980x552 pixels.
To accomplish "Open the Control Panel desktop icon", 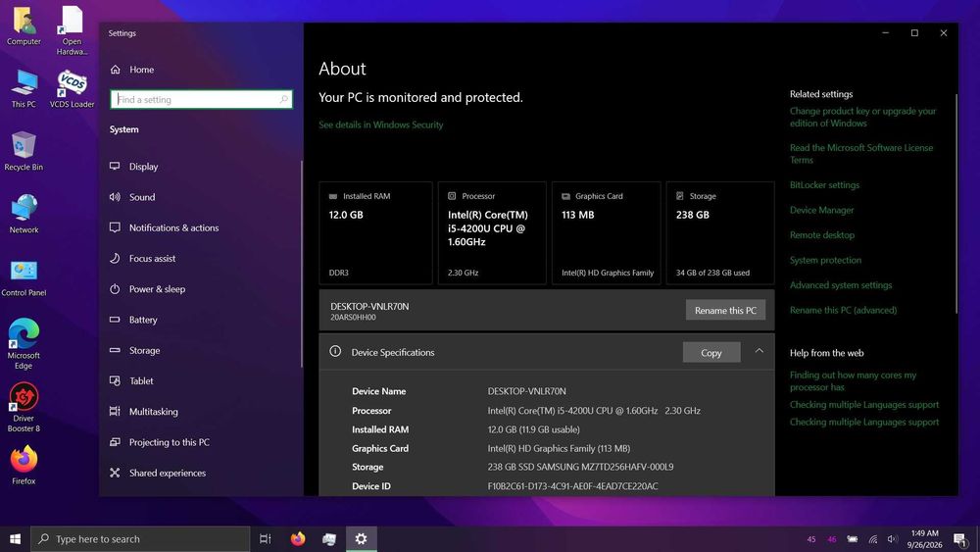I will [24, 278].
